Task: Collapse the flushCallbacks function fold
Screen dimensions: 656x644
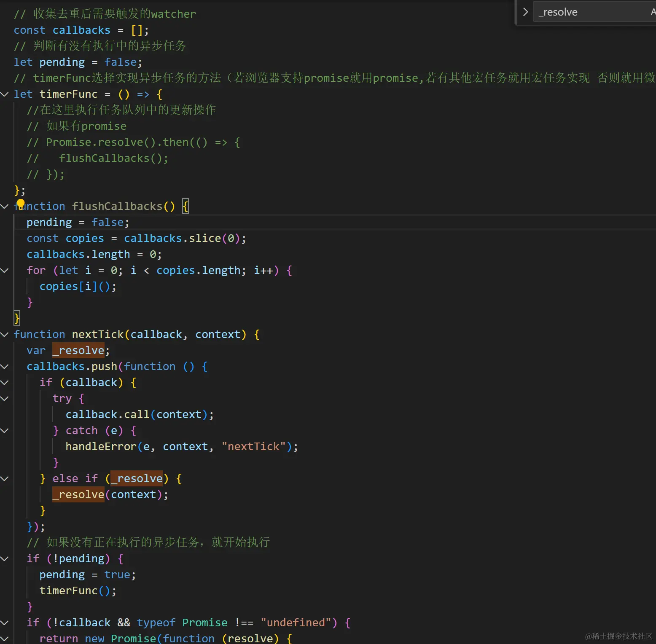Action: pos(5,206)
